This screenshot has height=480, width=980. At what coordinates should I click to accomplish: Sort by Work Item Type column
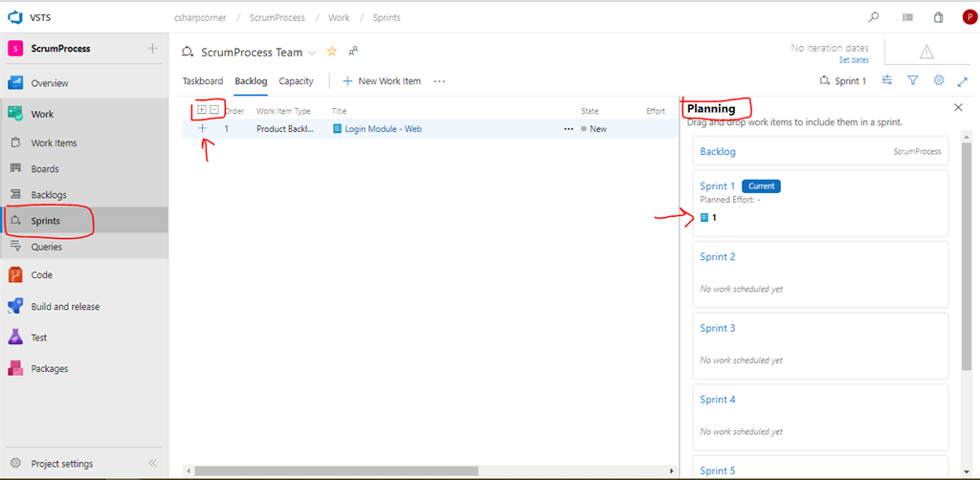tap(283, 111)
